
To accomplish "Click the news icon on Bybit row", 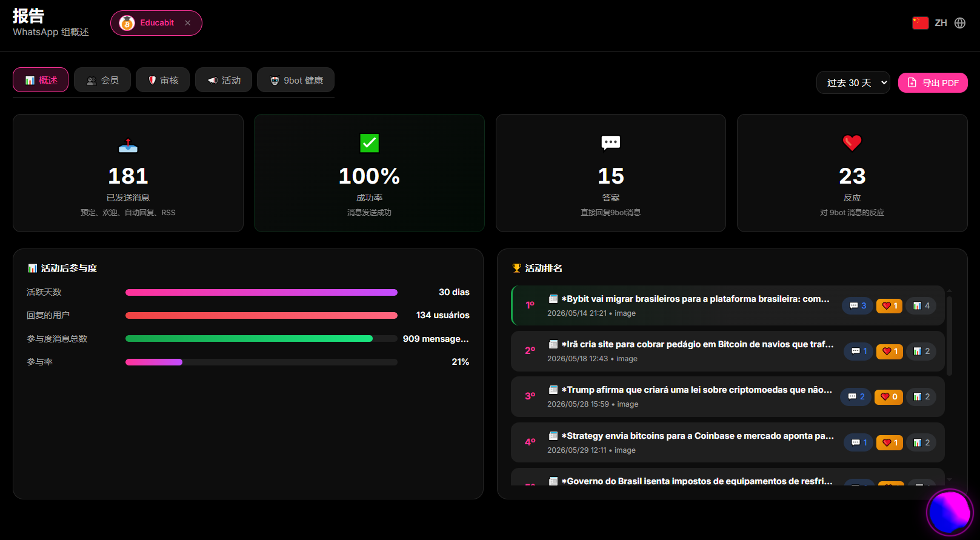I will point(553,299).
